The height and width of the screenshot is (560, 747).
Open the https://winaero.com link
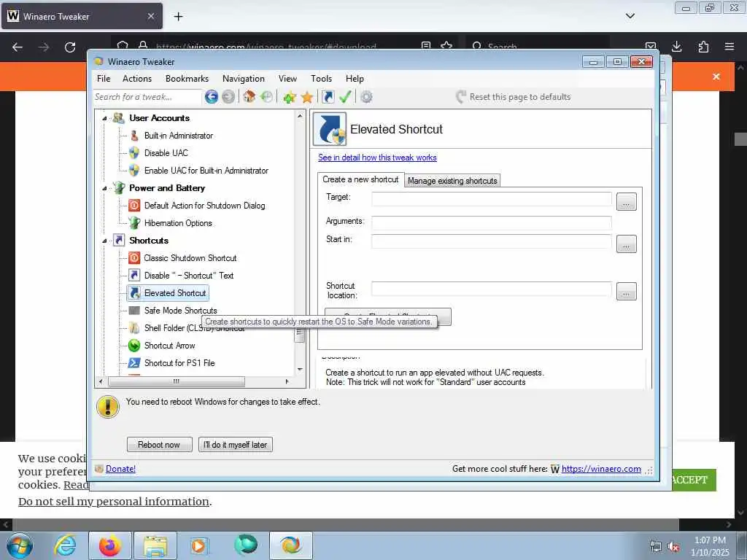[x=601, y=469]
